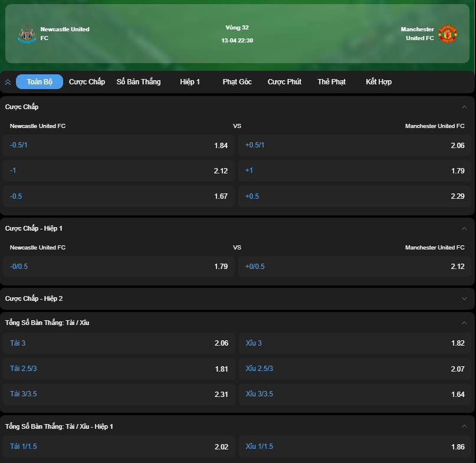Collapse Tổng Số Bàn Thắng: Tài / Xỉu section
Viewport: 476px width, 463px height.
464,323
